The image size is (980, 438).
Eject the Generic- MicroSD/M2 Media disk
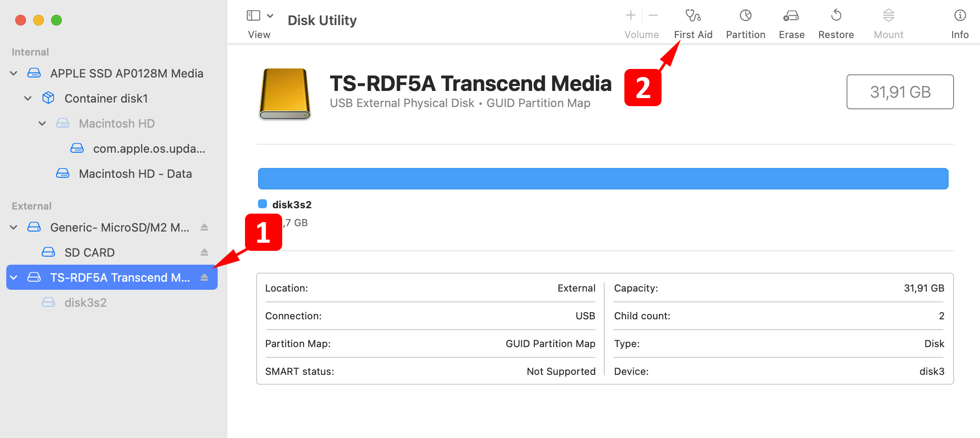pos(204,228)
